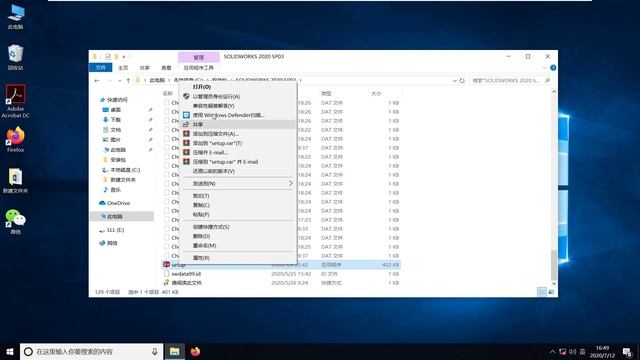Click the taskbar microphone icon

click(x=155, y=351)
